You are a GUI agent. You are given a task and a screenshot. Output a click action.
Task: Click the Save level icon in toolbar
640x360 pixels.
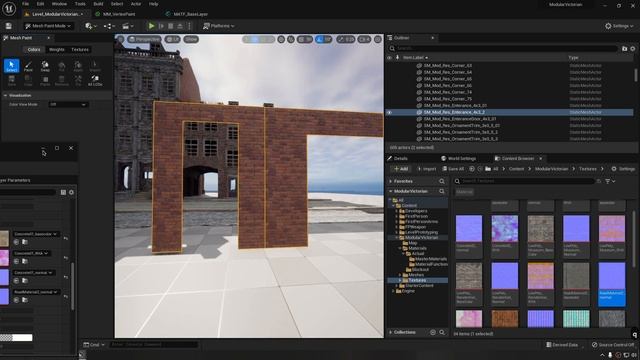coord(9,26)
